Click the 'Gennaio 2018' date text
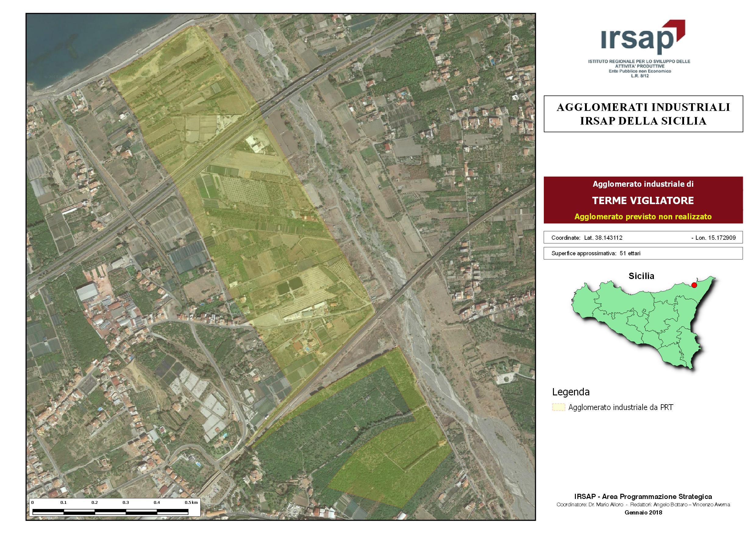The image size is (756, 534). click(x=643, y=512)
